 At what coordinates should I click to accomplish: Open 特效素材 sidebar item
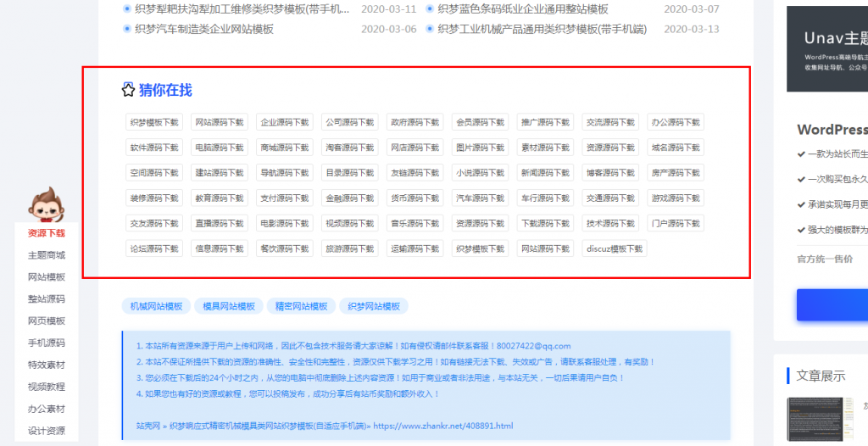coord(47,365)
